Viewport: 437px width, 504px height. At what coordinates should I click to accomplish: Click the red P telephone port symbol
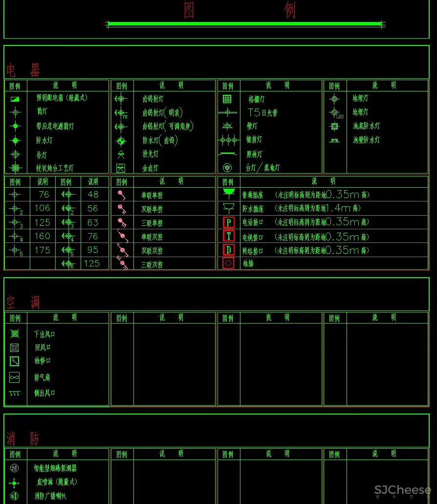(228, 222)
